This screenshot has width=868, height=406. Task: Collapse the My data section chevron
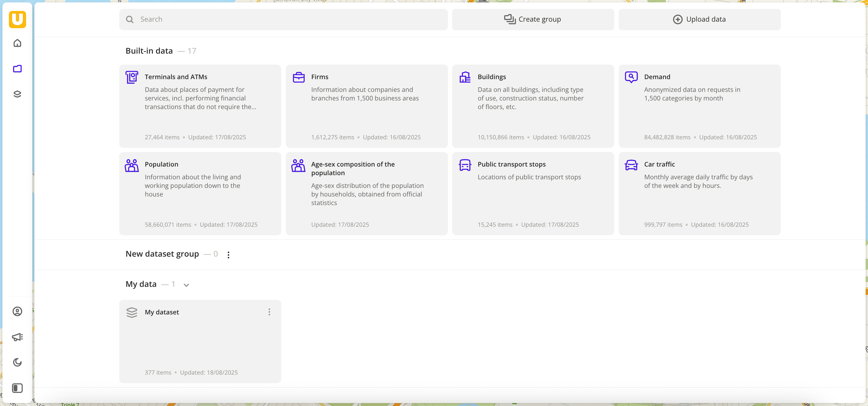pyautogui.click(x=186, y=285)
